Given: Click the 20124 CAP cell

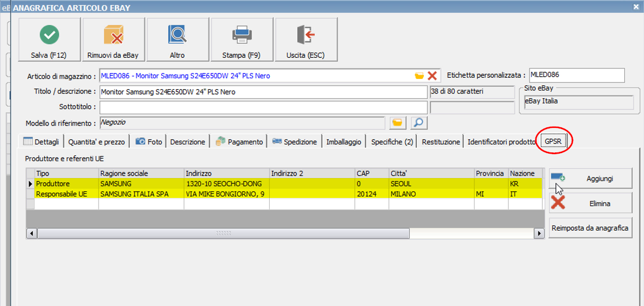Looking at the screenshot, I should click(x=372, y=194).
